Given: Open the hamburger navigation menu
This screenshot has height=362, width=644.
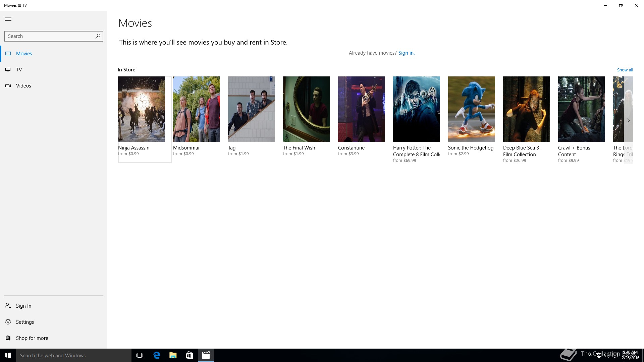Looking at the screenshot, I should 8,19.
